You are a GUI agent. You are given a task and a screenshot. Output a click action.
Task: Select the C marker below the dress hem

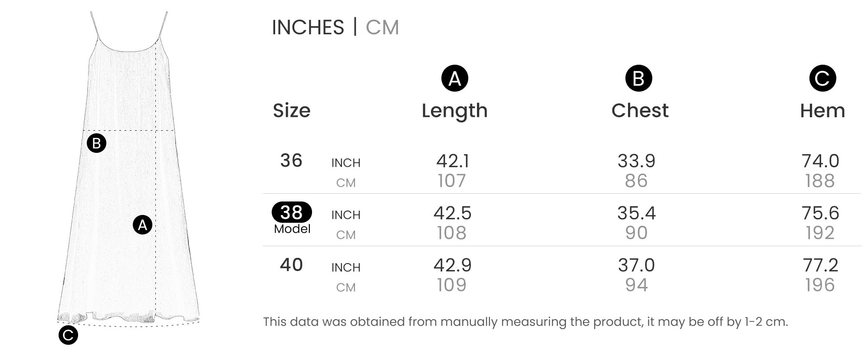coord(68,335)
